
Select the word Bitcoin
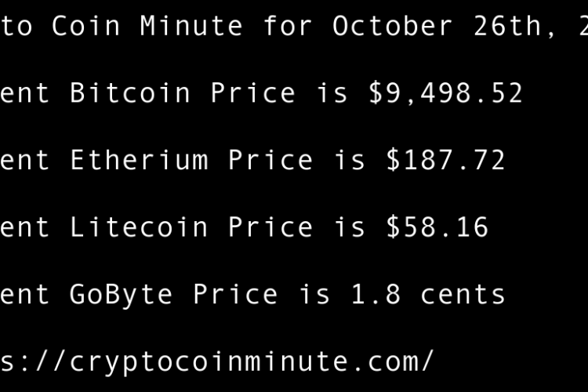click(130, 93)
